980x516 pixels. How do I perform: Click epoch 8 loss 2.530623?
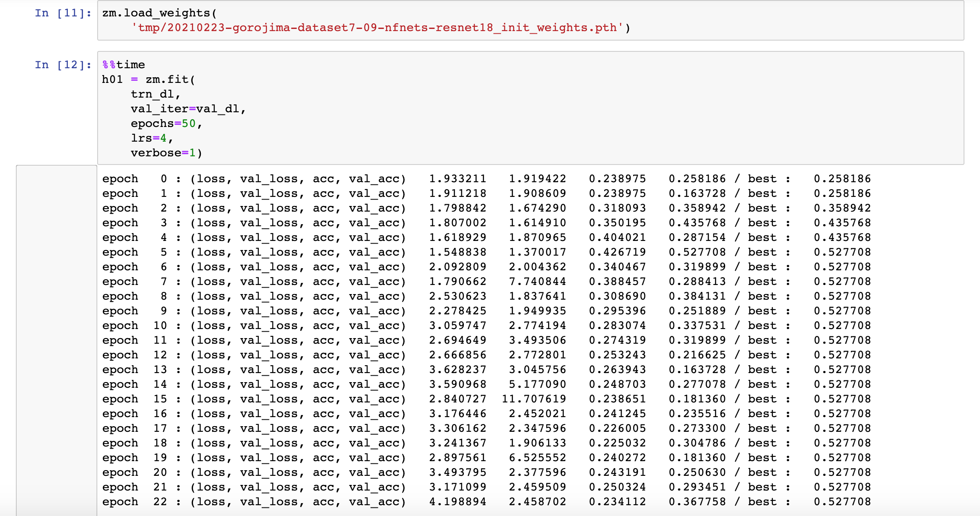[x=457, y=296]
